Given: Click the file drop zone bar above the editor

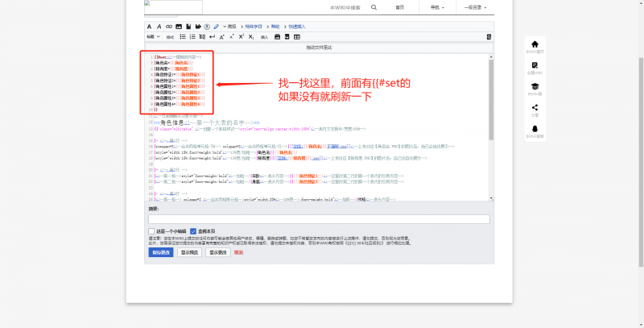Looking at the screenshot, I should pyautogui.click(x=319, y=48).
